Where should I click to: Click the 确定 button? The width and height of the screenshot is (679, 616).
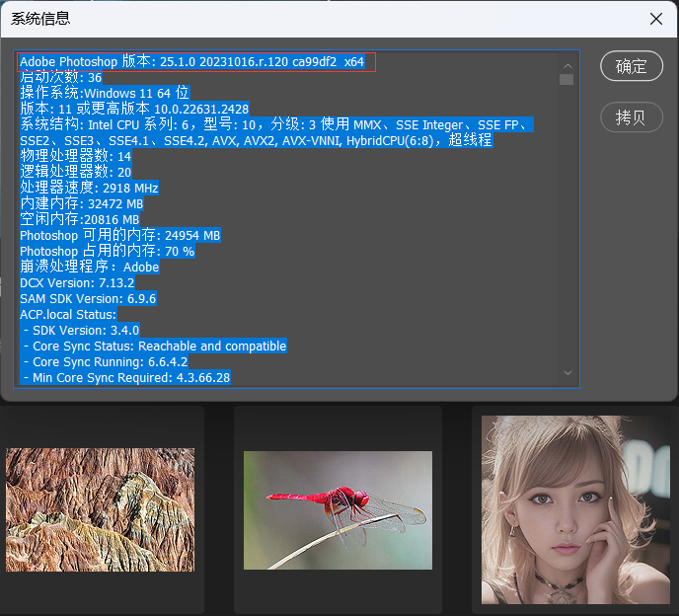pos(631,66)
